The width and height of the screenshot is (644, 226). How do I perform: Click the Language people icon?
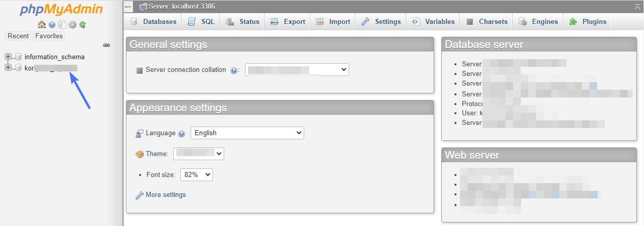click(x=140, y=133)
